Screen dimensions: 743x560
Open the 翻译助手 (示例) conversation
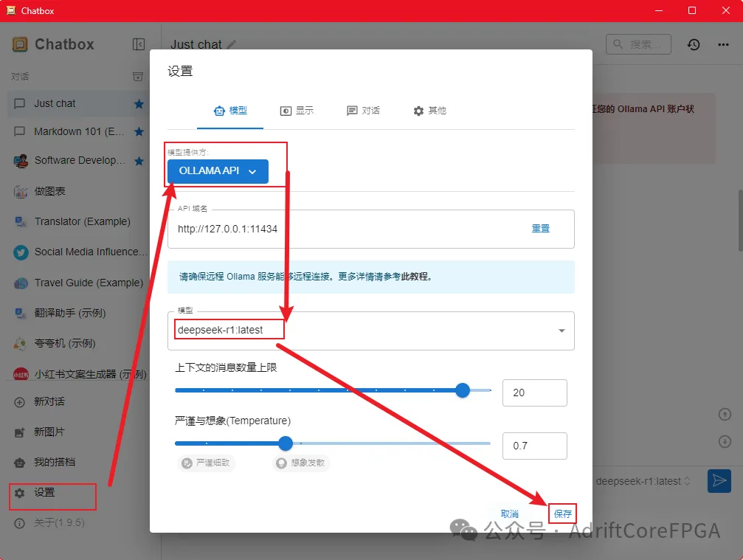point(78,313)
